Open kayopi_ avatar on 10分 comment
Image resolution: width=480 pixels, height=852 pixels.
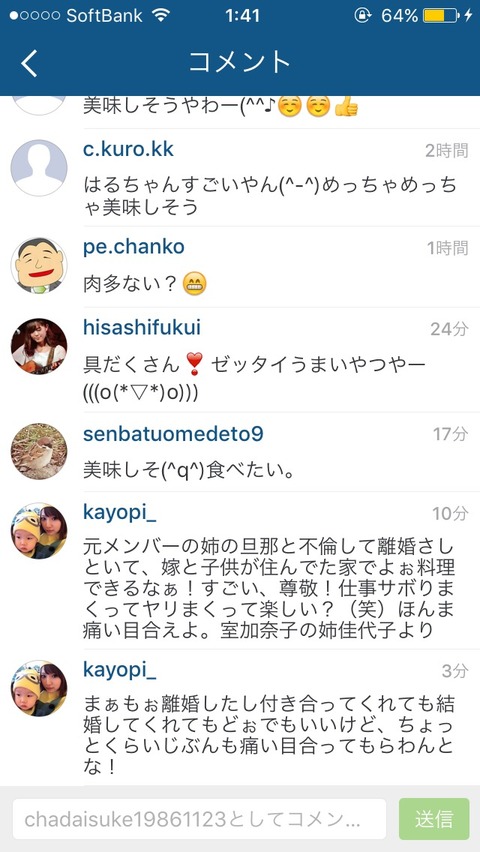(39, 531)
